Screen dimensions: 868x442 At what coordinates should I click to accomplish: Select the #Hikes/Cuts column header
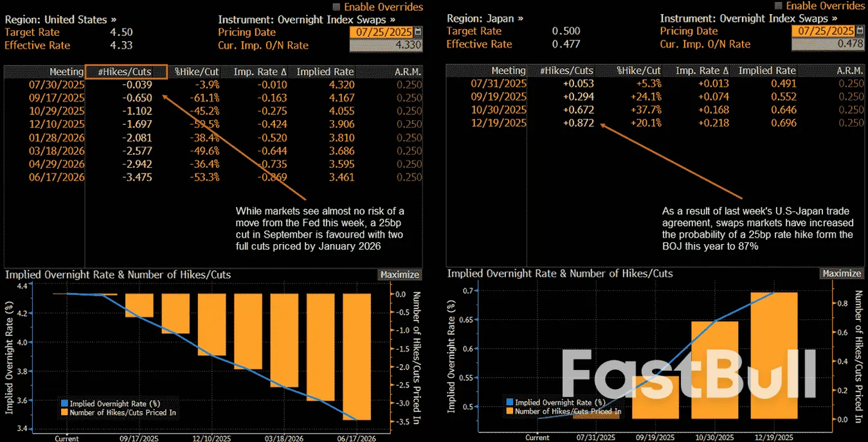click(126, 71)
